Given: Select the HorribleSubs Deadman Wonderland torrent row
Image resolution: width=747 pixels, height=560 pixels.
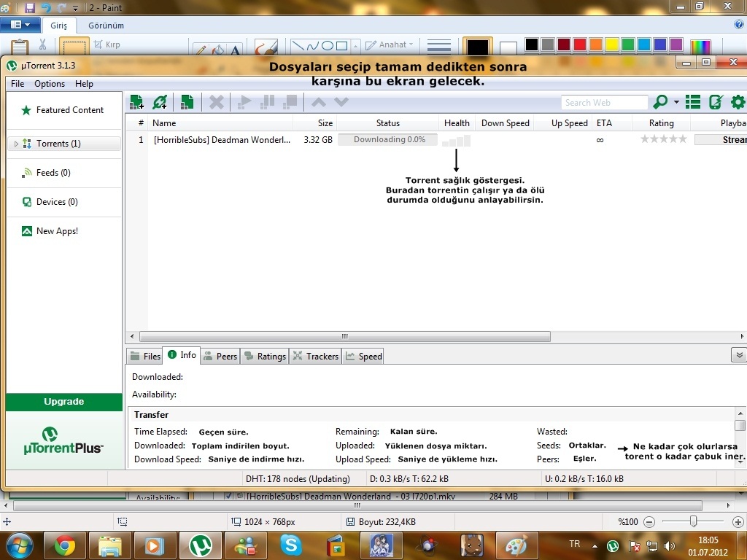Looking at the screenshot, I should tap(436, 140).
